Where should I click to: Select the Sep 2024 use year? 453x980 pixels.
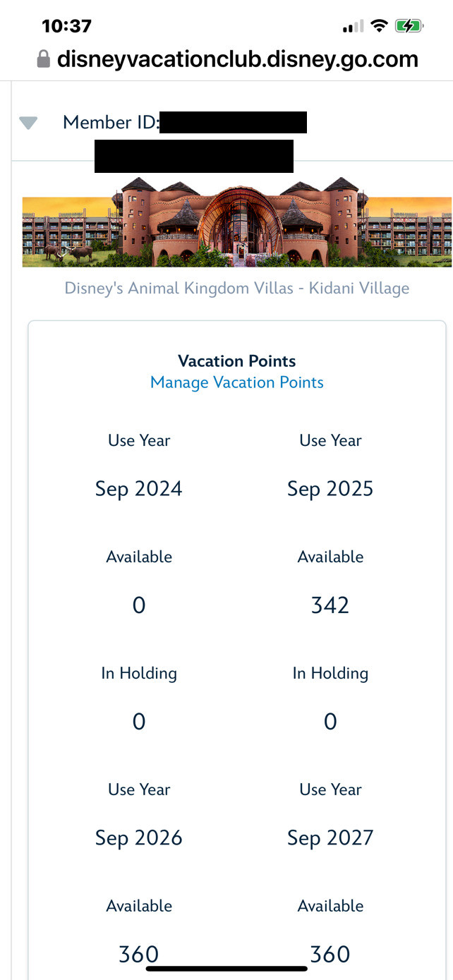click(139, 489)
